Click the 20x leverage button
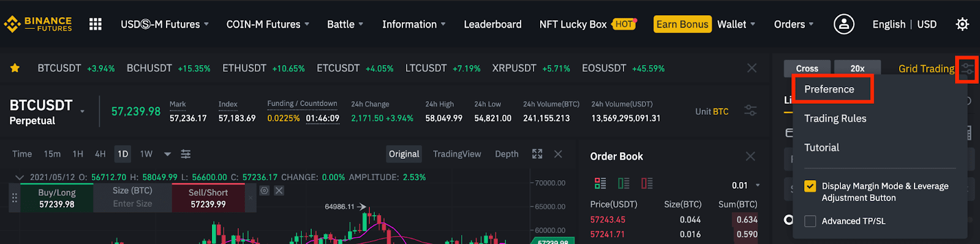This screenshot has height=244, width=980. 858,68
